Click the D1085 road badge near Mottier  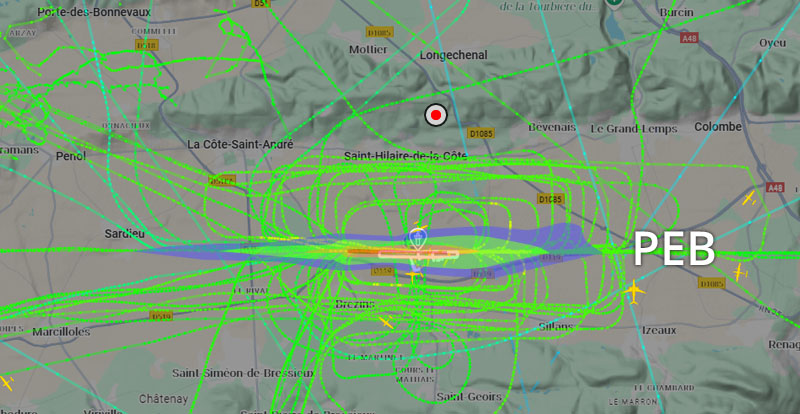380,33
